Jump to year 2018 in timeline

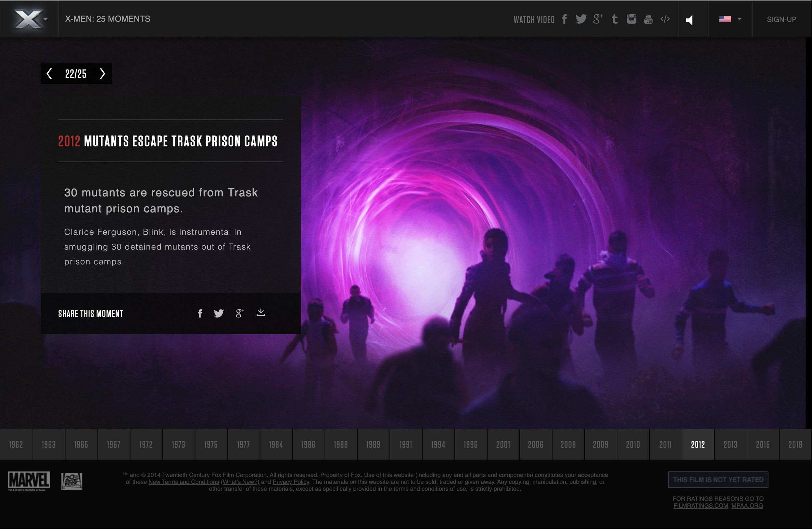[x=795, y=445]
